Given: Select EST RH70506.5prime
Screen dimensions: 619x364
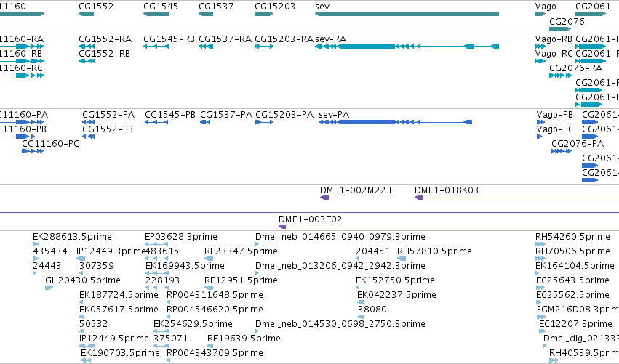Looking at the screenshot, I should tap(540, 259).
